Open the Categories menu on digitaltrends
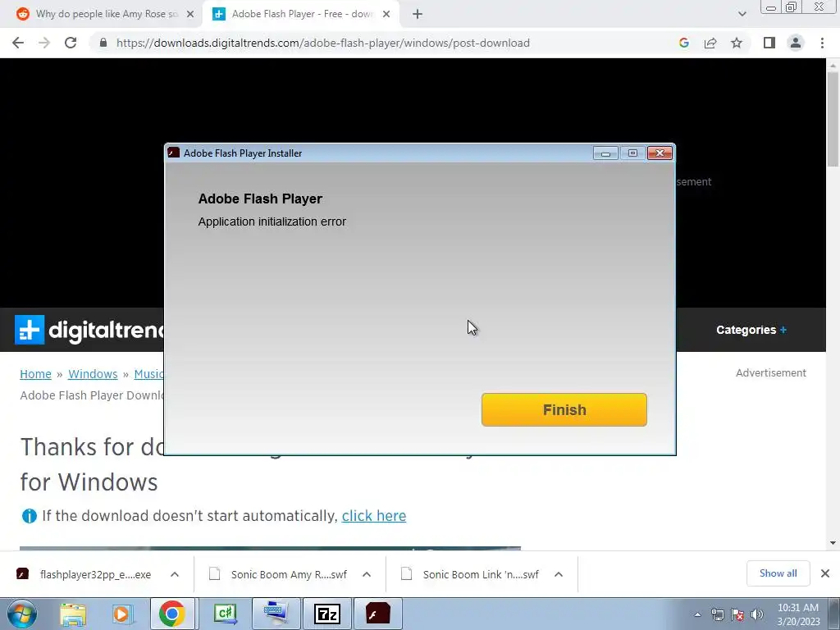The width and height of the screenshot is (840, 630). pyautogui.click(x=751, y=330)
